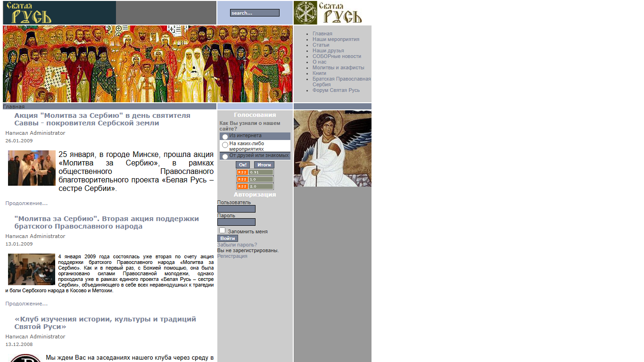The image size is (644, 362).
Task: Open the RSS 1.0 feed badge
Action: [255, 180]
